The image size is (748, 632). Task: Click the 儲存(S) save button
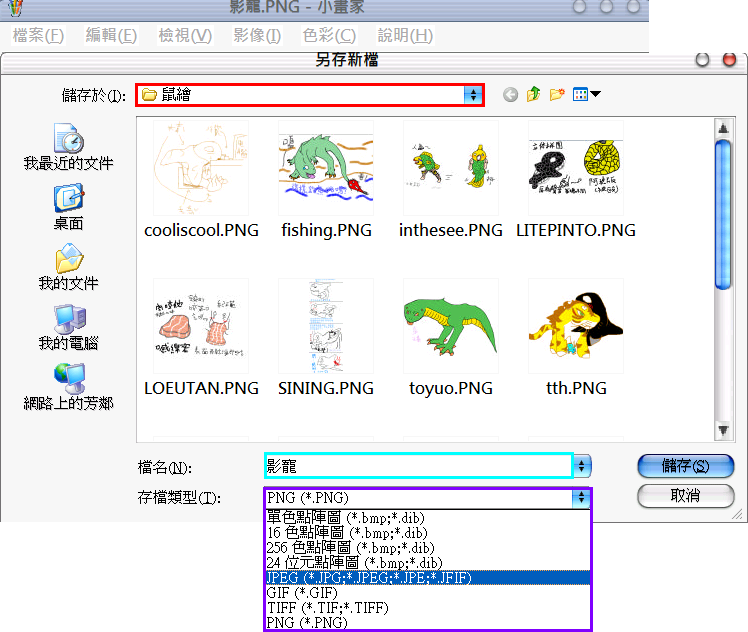click(686, 466)
